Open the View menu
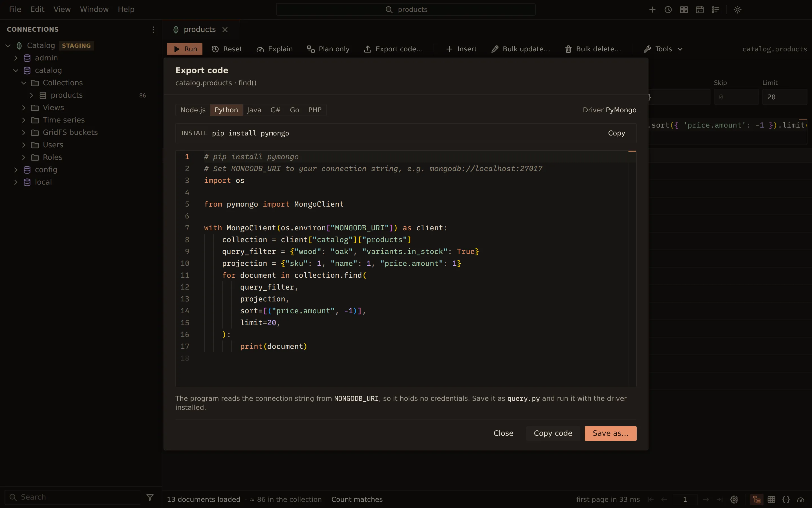This screenshot has width=812, height=508. (x=62, y=9)
